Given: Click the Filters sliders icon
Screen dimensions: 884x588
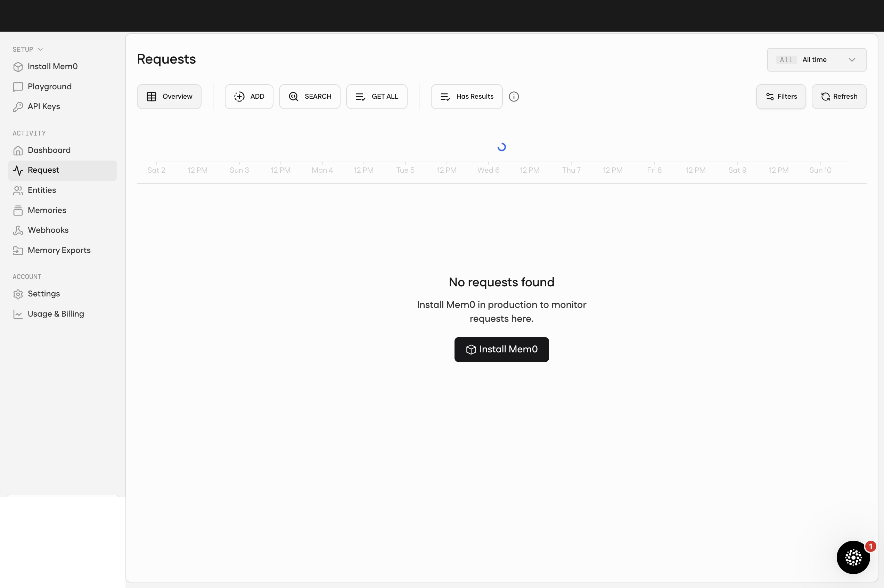Looking at the screenshot, I should tap(770, 97).
